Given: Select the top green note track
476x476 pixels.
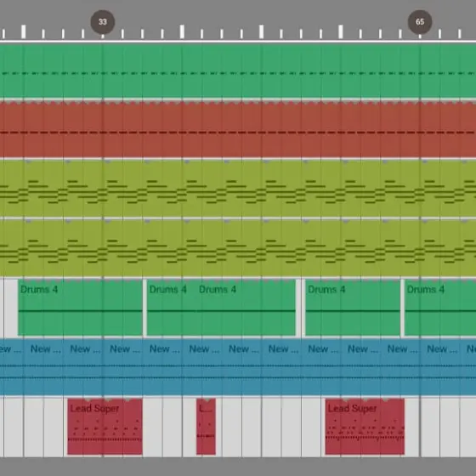Looking at the screenshot, I should (238, 71).
